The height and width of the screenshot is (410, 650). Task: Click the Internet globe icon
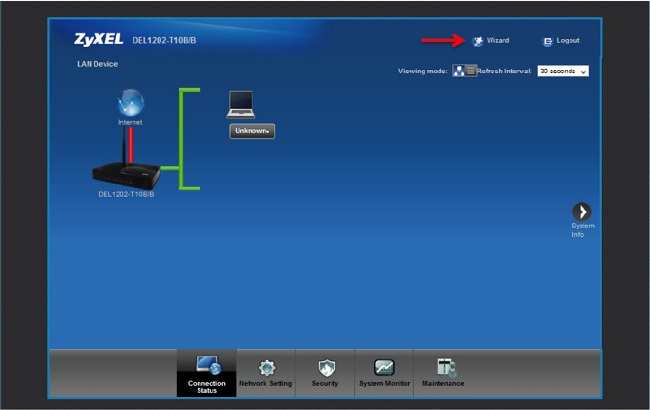point(130,102)
